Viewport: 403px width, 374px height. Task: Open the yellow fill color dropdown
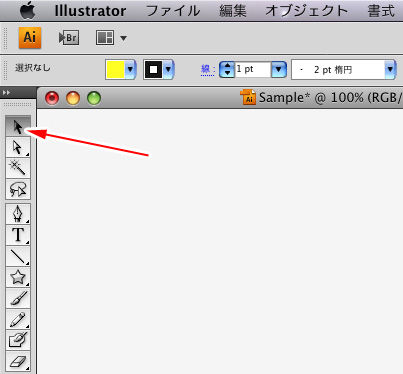click(130, 70)
